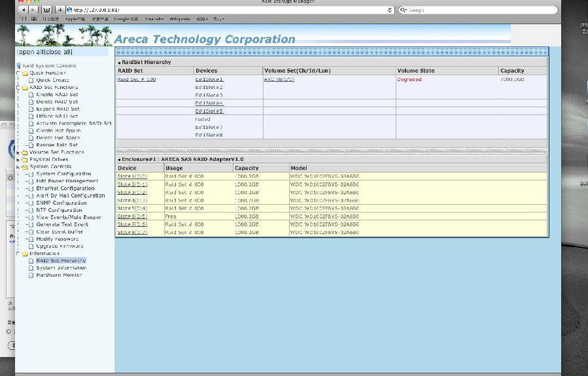The width and height of the screenshot is (588, 376).
Task: Reload the page using the refresh icon
Action: [390, 10]
